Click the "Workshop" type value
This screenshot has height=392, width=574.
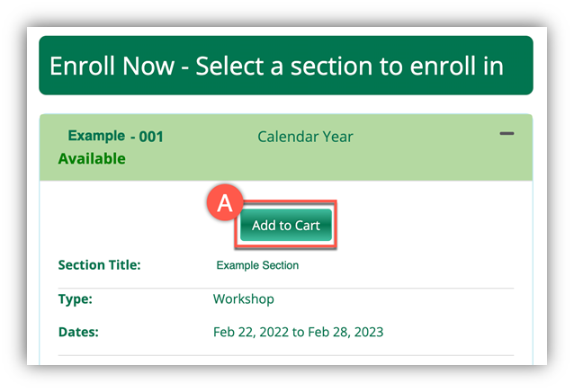[244, 298]
